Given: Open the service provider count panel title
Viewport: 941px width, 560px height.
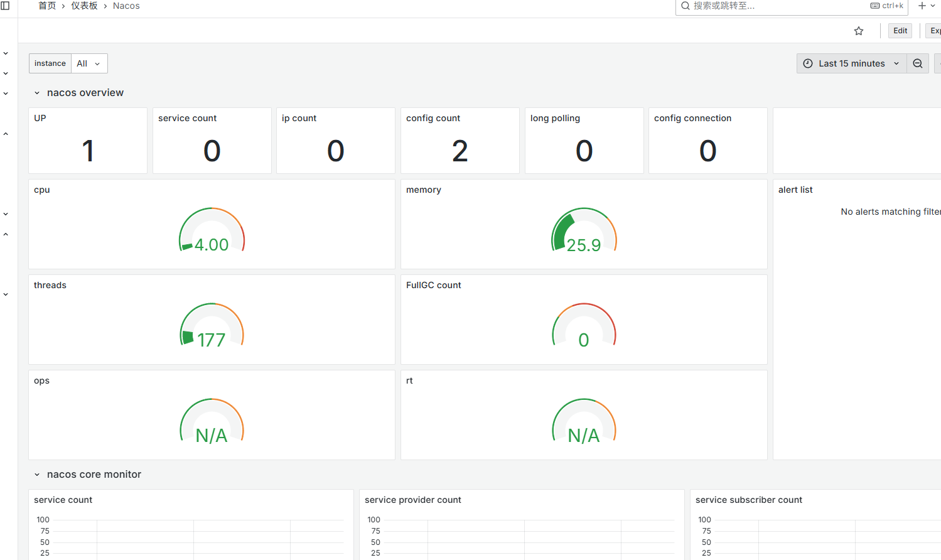Looking at the screenshot, I should pos(412,500).
